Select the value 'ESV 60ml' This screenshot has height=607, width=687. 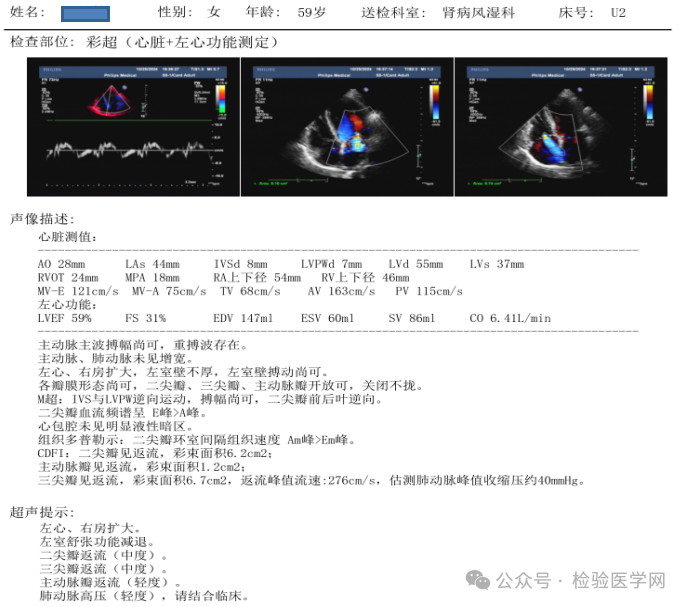pos(328,318)
